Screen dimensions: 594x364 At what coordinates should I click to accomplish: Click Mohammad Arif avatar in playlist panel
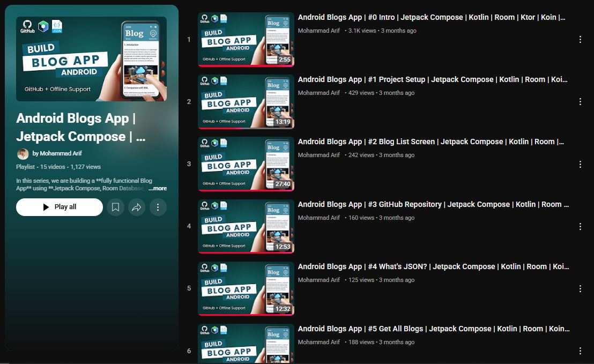coord(23,154)
